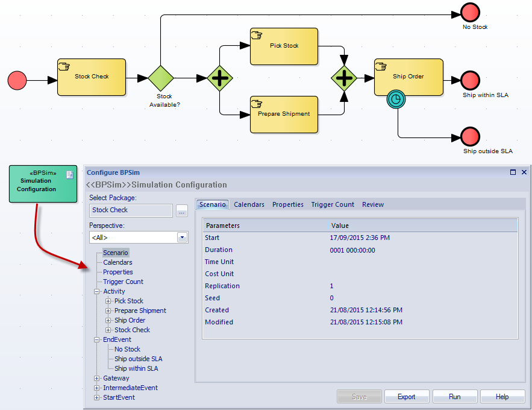
Task: Click the timer boundary event on Ship Order
Action: [x=396, y=99]
